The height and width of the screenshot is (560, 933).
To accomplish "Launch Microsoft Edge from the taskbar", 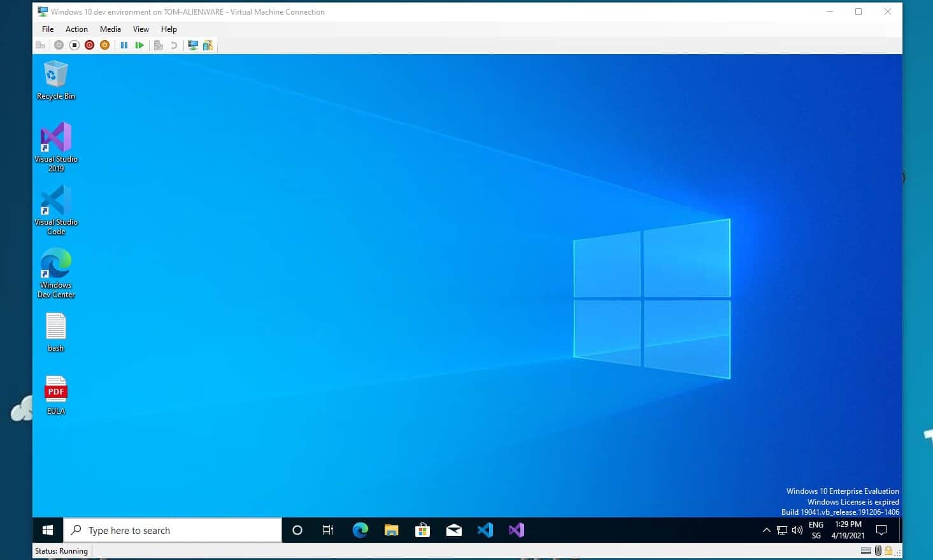I will [360, 530].
